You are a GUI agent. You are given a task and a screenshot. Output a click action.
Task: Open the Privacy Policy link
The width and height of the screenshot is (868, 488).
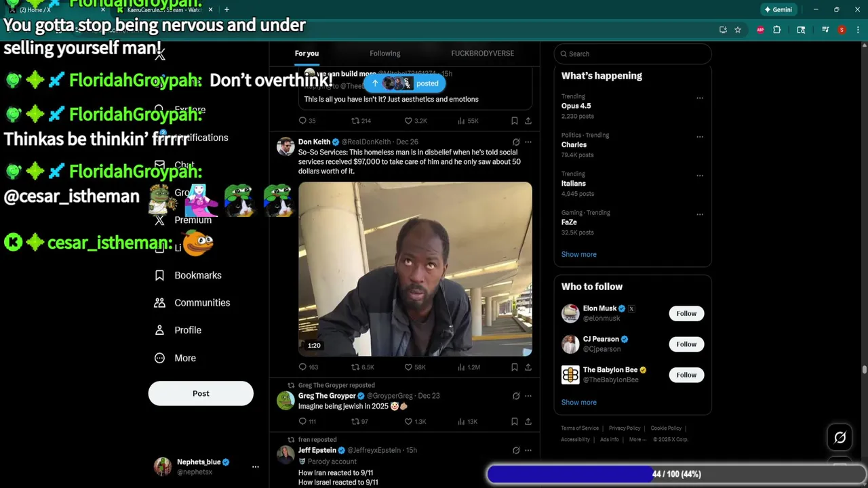[x=625, y=428]
